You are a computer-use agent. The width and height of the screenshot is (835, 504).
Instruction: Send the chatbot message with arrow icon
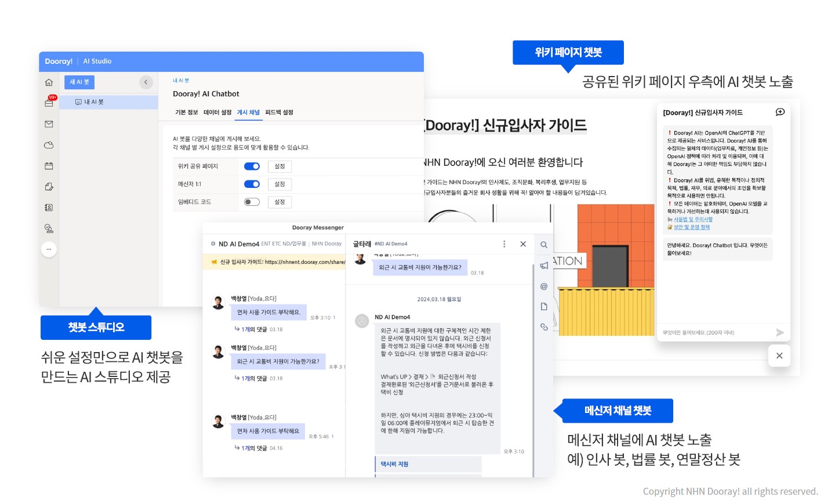(x=780, y=333)
